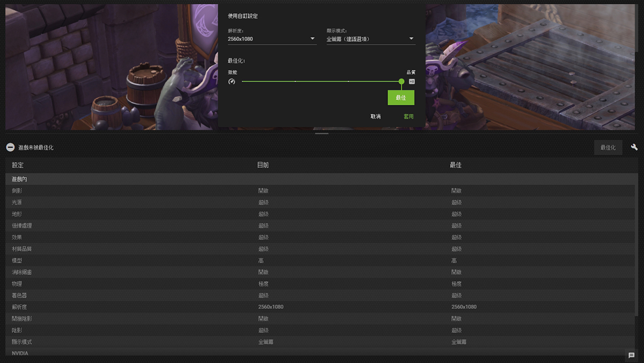Click the second tick mark on optimization slider
The height and width of the screenshot is (363, 644).
click(x=295, y=81)
